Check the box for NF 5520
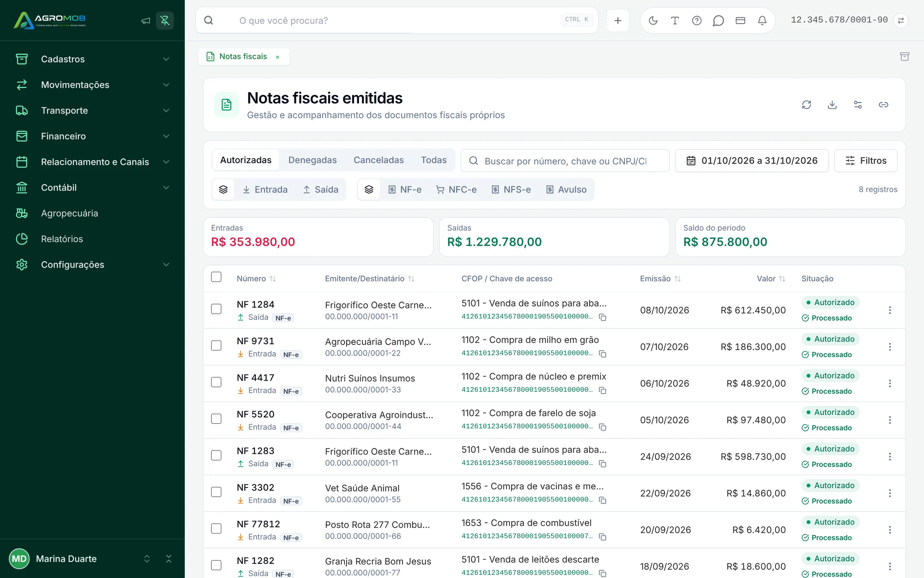This screenshot has width=924, height=578. click(216, 419)
